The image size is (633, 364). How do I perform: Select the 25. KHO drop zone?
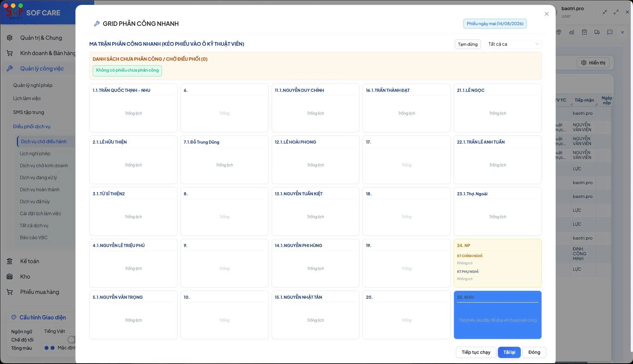click(498, 315)
